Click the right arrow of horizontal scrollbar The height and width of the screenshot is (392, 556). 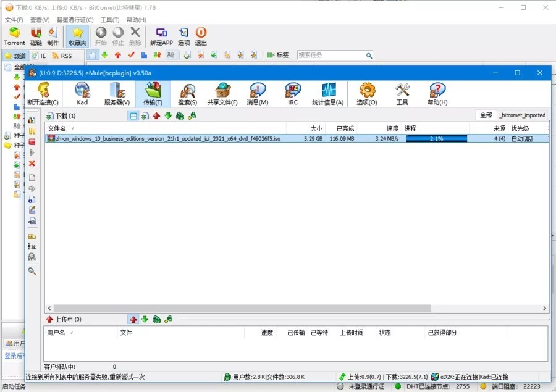pyautogui.click(x=544, y=309)
